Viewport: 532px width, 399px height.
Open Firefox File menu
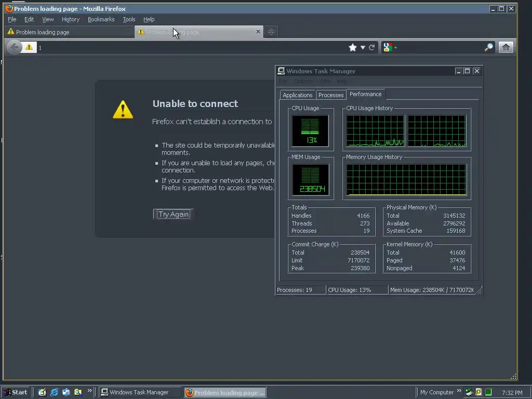tap(12, 19)
